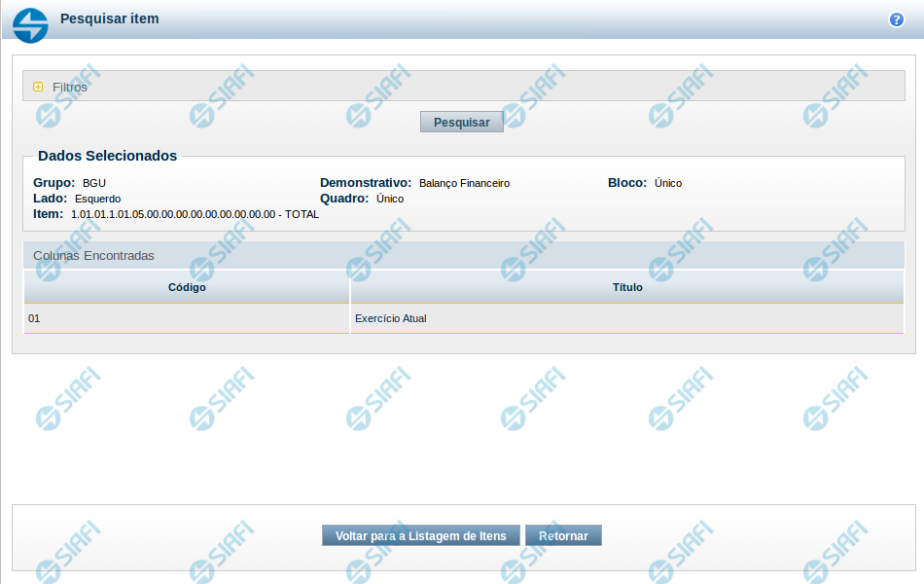924x584 pixels.
Task: Click the Item code ending in TOTAL
Action: click(x=195, y=214)
